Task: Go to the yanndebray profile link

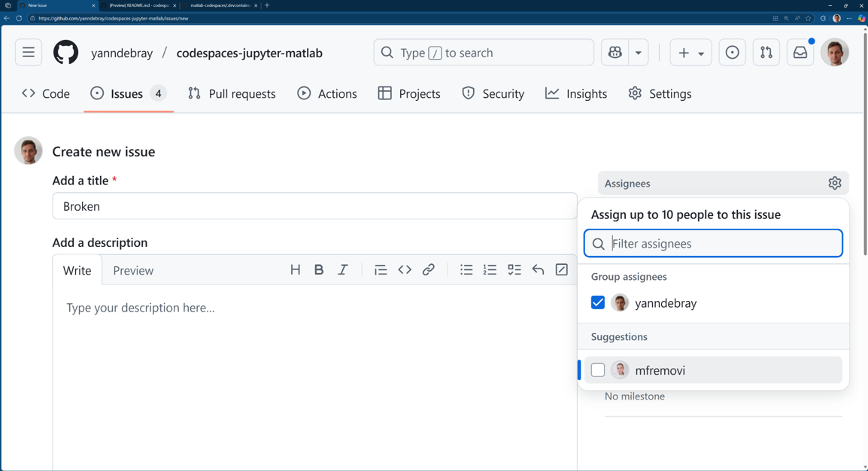Action: [x=122, y=53]
